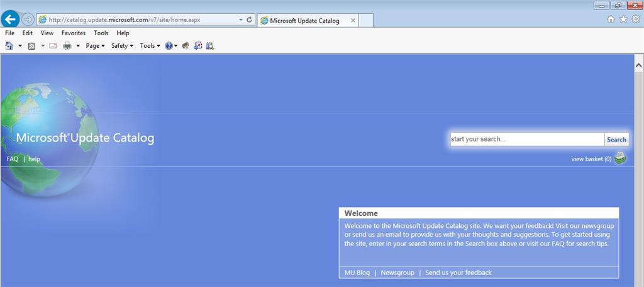This screenshot has width=644, height=287.
Task: Click the printer icon
Action: (x=67, y=46)
